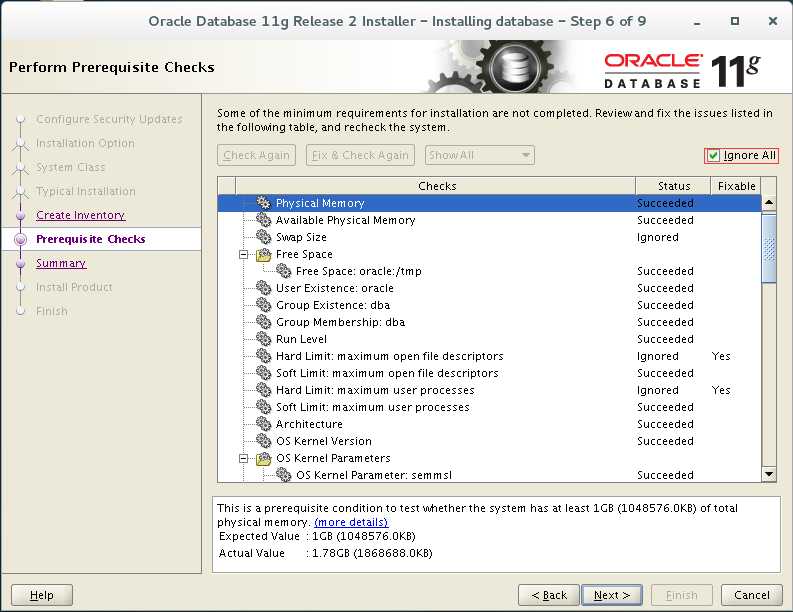Go back with the Back button

tap(549, 595)
